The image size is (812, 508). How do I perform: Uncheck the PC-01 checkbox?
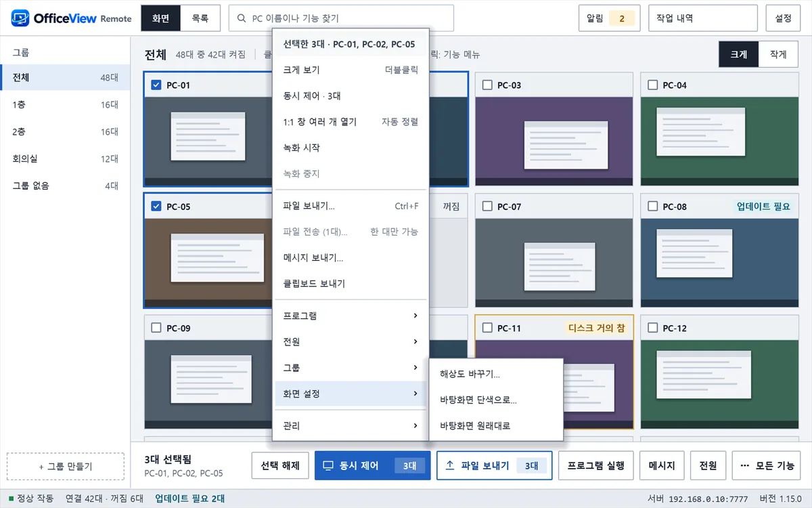click(x=156, y=85)
